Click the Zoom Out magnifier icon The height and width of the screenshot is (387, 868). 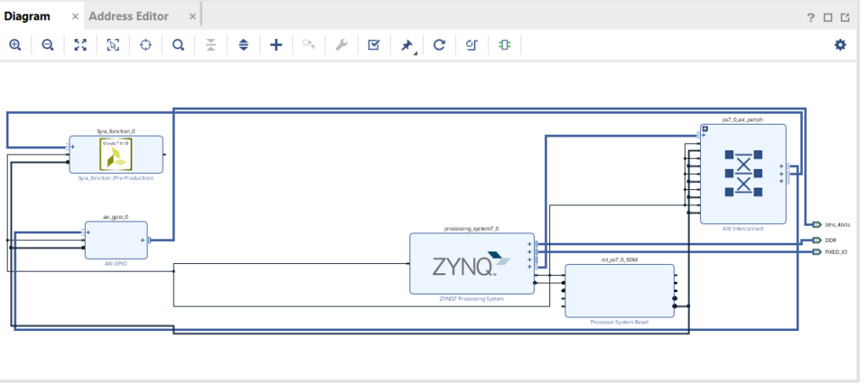click(47, 45)
